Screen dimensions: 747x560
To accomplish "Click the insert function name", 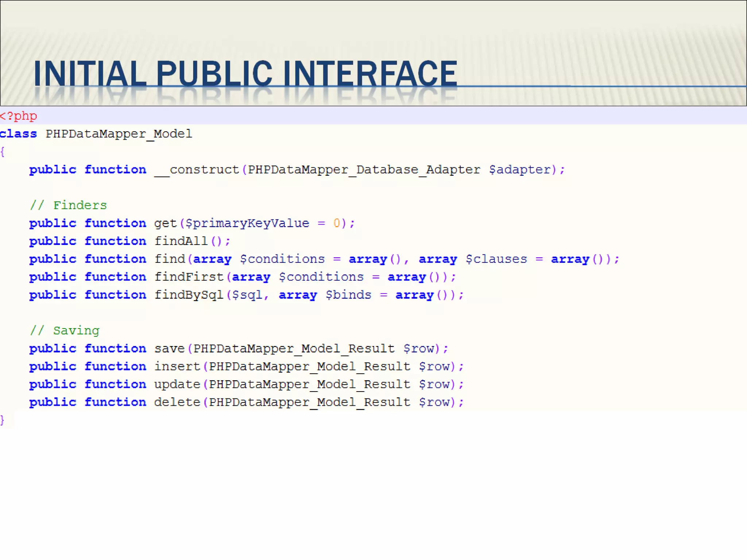I will pyautogui.click(x=177, y=366).
